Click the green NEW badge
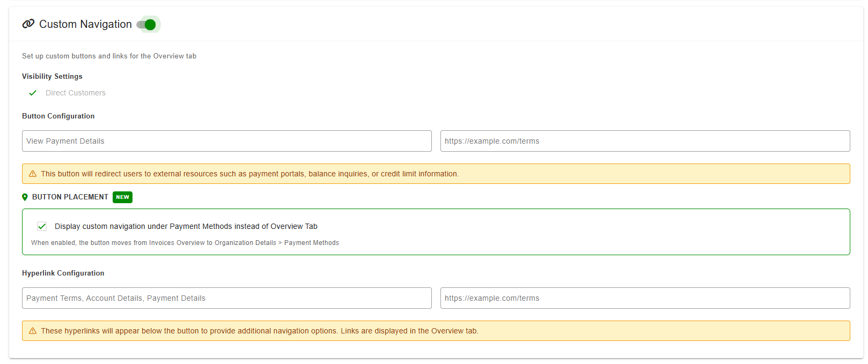Image resolution: width=868 pixels, height=364 pixels. [122, 197]
